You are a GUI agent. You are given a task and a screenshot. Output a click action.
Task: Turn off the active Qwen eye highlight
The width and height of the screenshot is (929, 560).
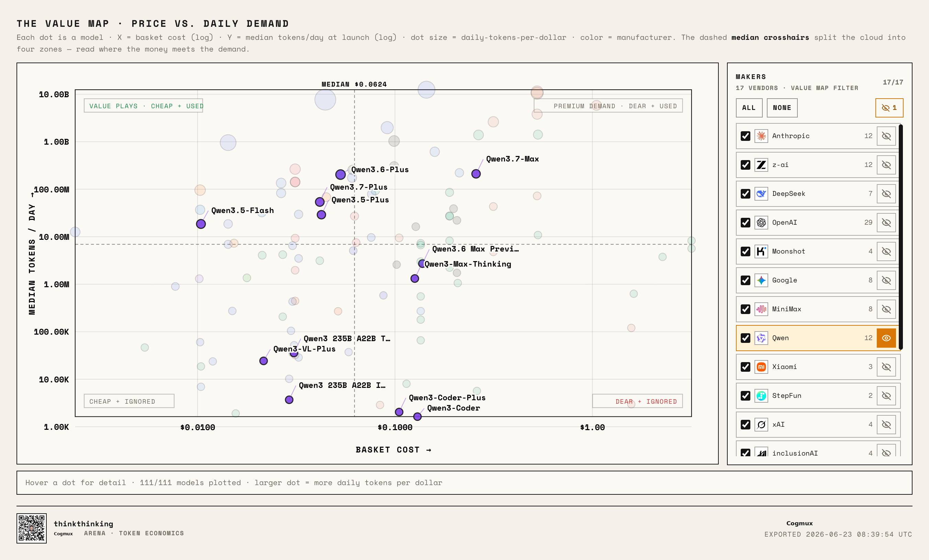(x=886, y=338)
